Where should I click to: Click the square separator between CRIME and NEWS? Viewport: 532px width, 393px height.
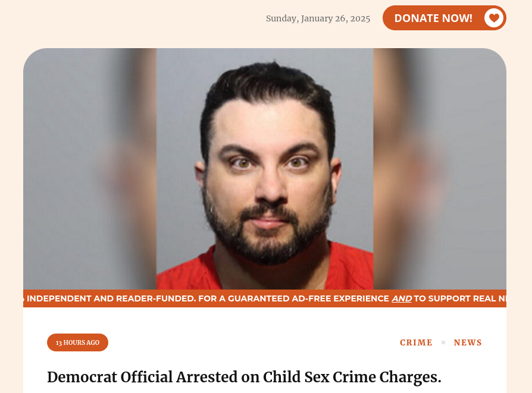pyautogui.click(x=443, y=342)
